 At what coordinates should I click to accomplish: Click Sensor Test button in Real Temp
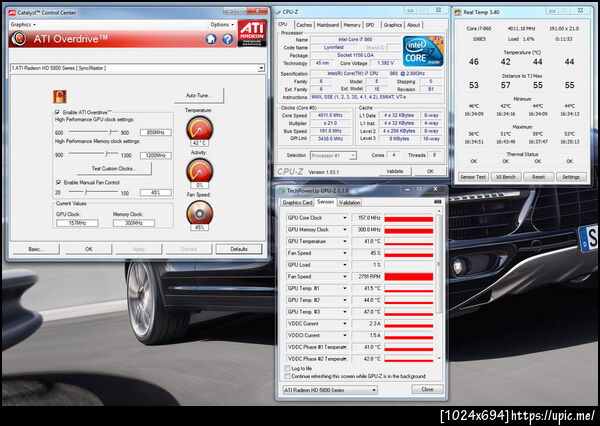pos(473,177)
